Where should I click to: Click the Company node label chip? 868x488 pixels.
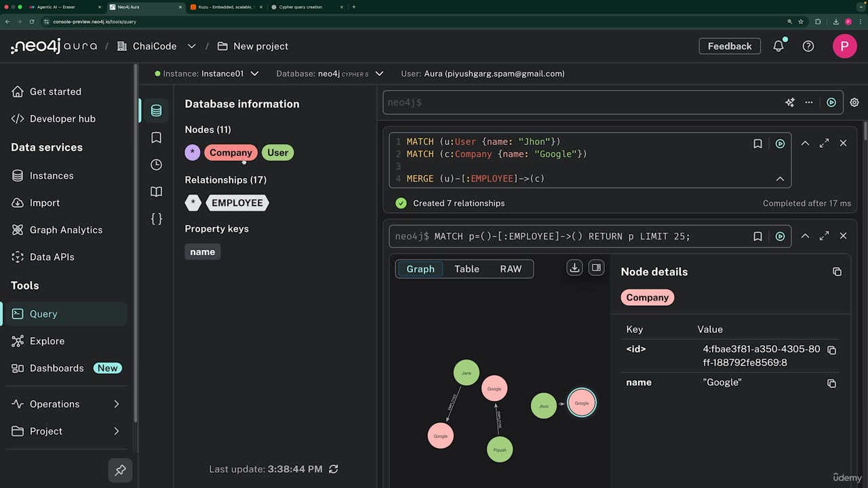pyautogui.click(x=231, y=152)
